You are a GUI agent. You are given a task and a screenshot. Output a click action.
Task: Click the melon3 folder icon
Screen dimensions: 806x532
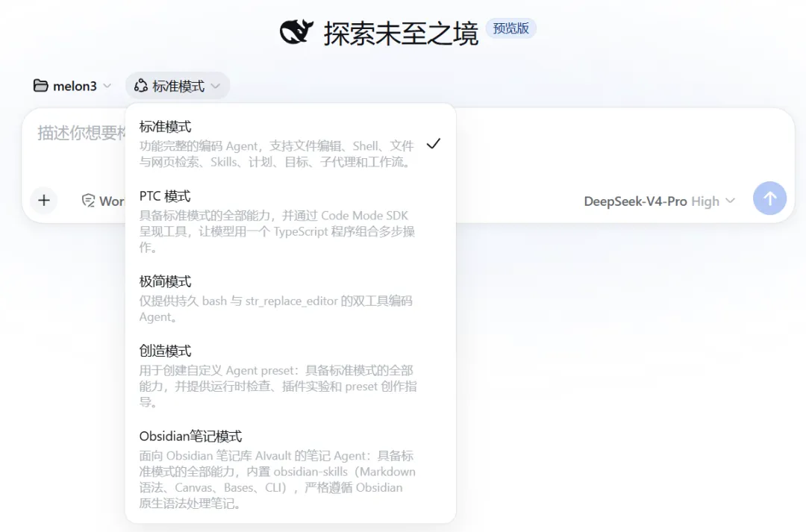[40, 86]
